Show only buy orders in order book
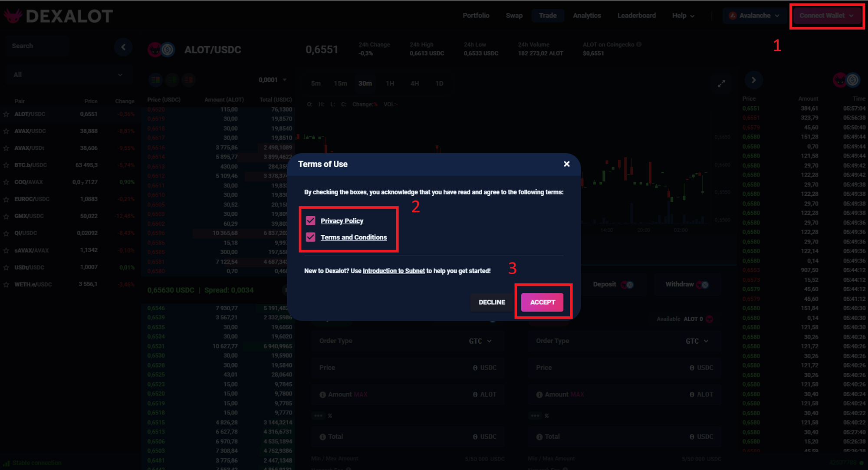The width and height of the screenshot is (868, 470). 171,80
